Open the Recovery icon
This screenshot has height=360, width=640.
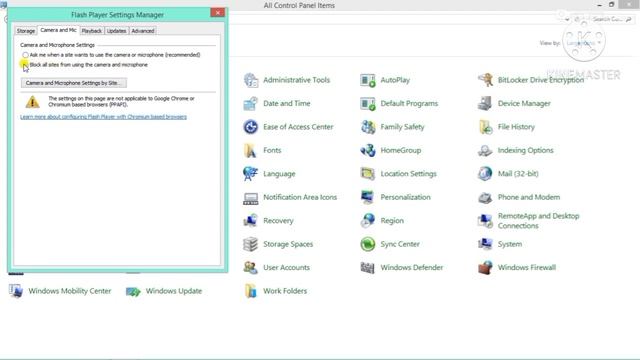point(251,221)
